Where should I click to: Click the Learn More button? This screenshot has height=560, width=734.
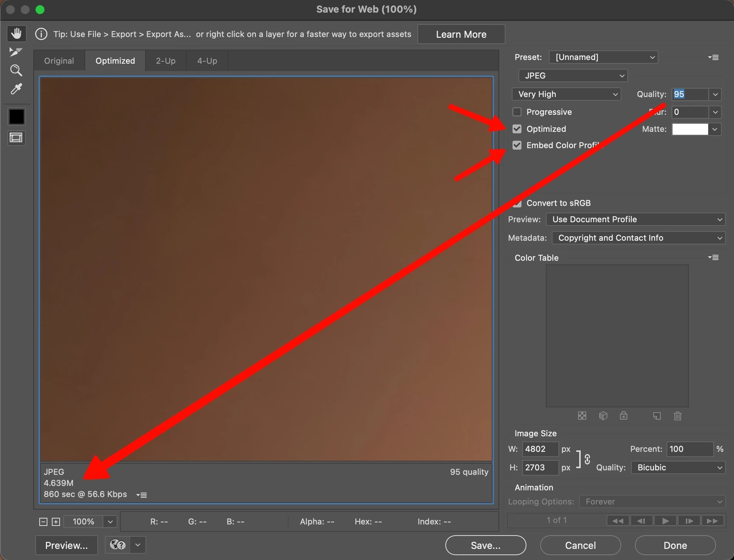tap(461, 34)
